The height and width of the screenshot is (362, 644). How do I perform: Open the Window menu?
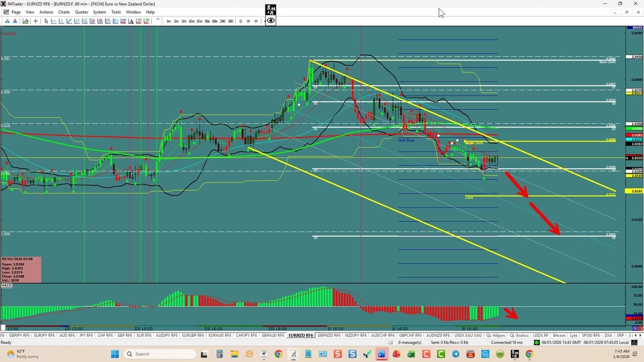(x=133, y=12)
